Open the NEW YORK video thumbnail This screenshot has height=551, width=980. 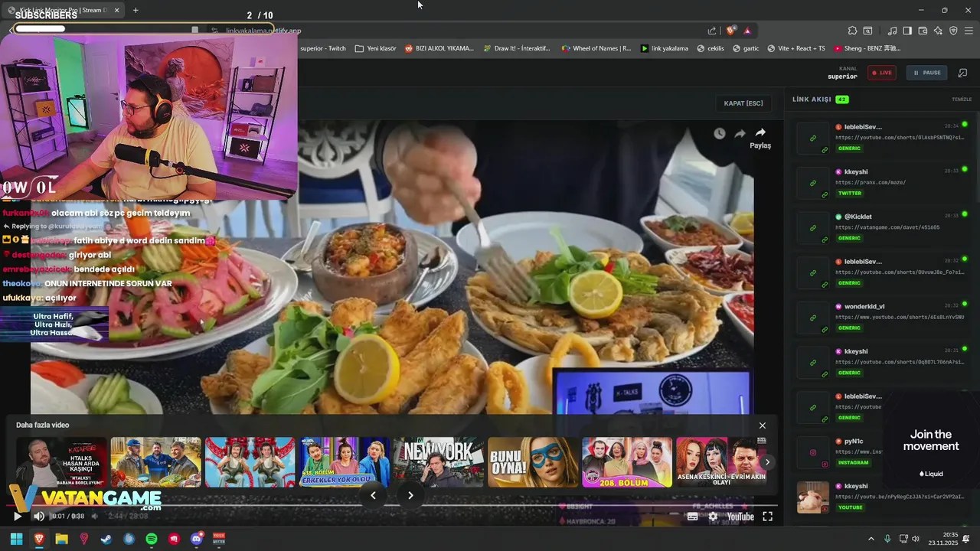click(x=439, y=462)
